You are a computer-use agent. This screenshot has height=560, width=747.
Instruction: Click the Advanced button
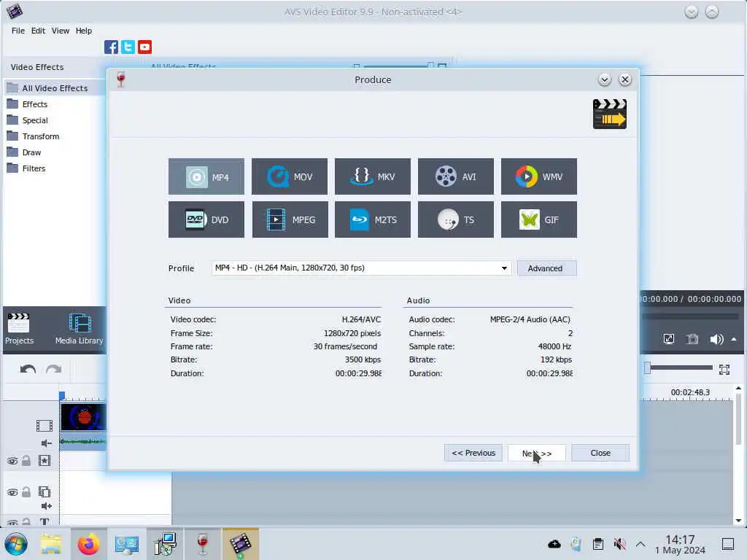point(547,268)
